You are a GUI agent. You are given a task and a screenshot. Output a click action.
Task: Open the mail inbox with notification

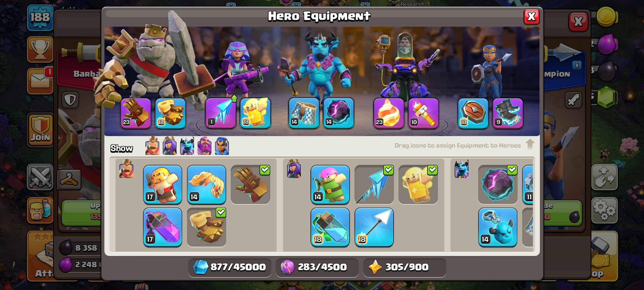[x=40, y=81]
